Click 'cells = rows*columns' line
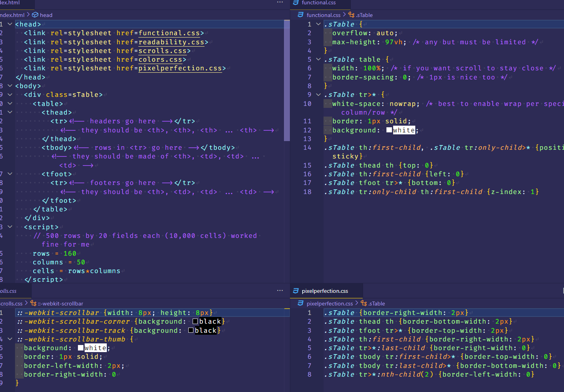Image resolution: width=564 pixels, height=392 pixels. pos(76,271)
